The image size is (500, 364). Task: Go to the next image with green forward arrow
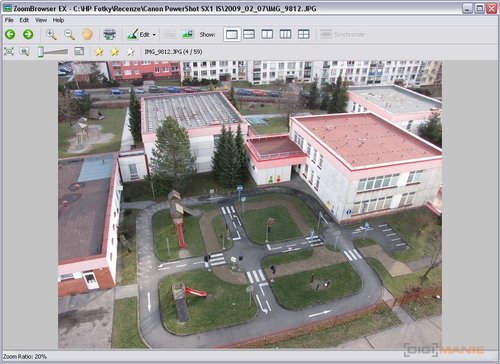[x=28, y=34]
